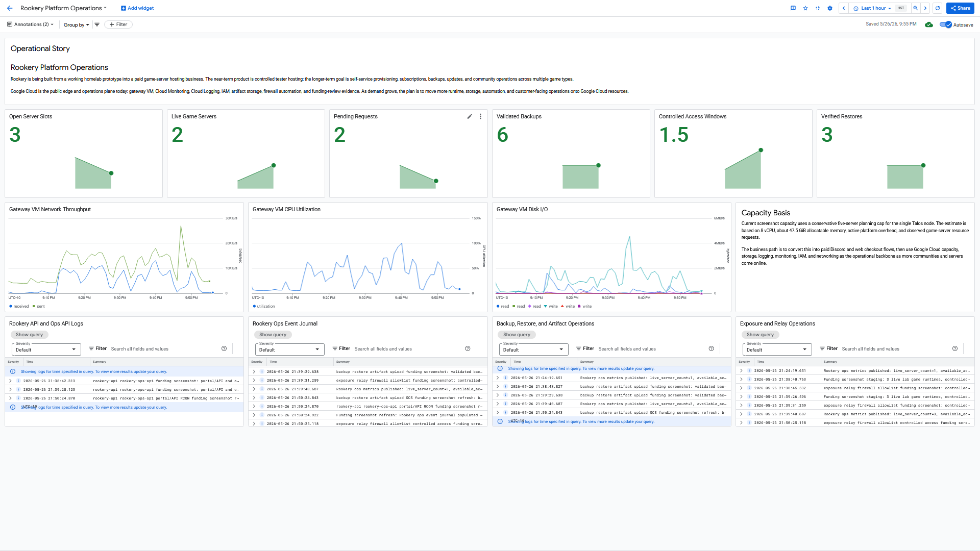Click the Filter lines icon in API Logs panel
980x551 pixels.
point(91,348)
